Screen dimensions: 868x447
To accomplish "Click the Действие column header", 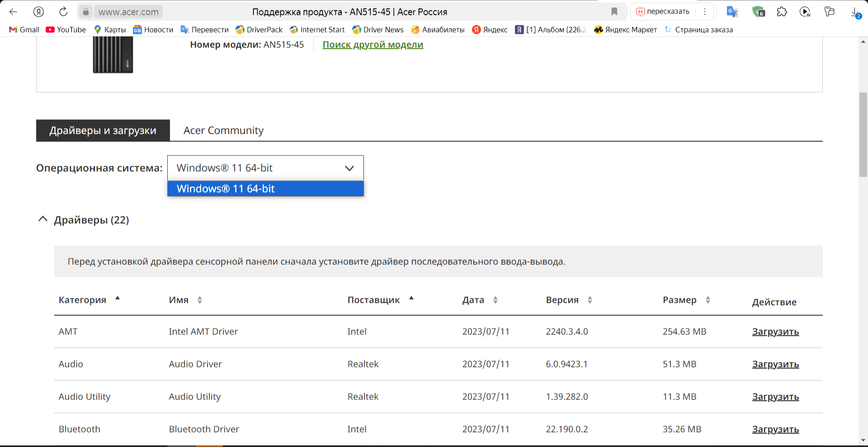I will point(774,302).
